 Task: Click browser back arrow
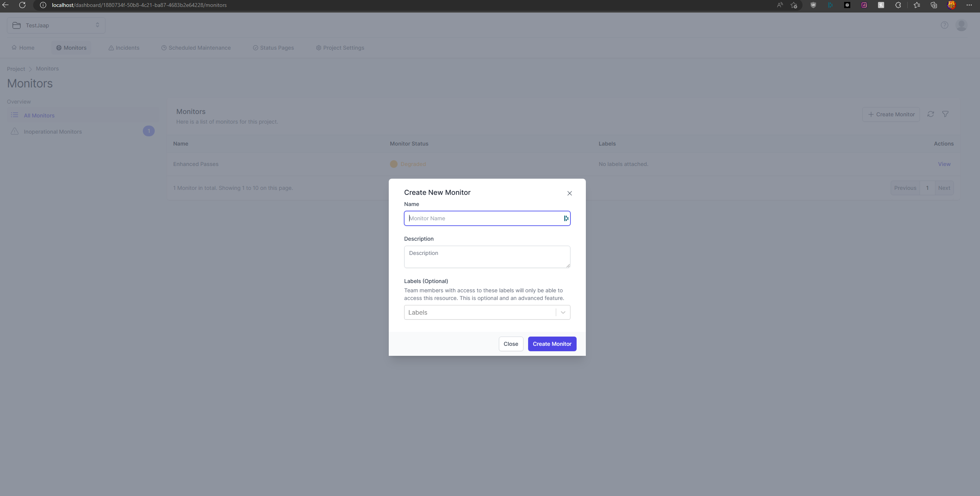point(5,5)
